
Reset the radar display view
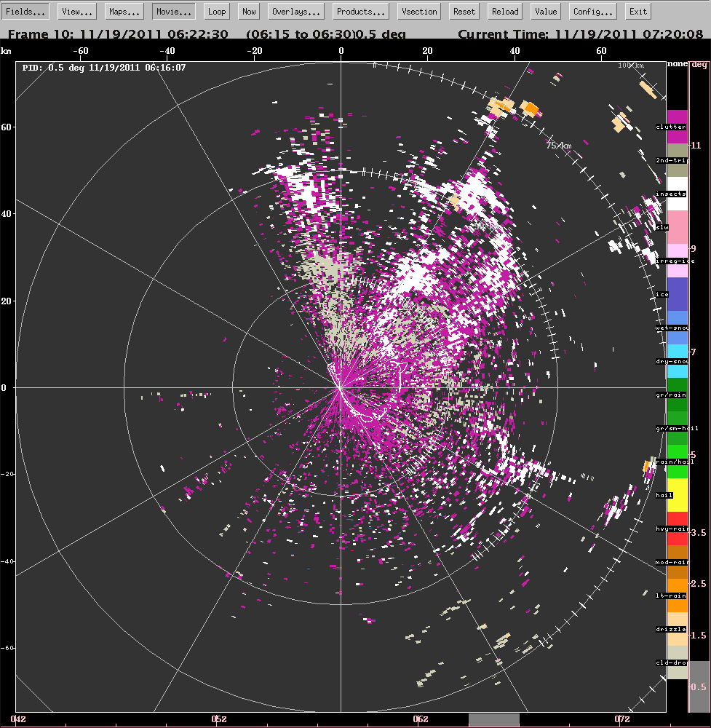(x=464, y=11)
